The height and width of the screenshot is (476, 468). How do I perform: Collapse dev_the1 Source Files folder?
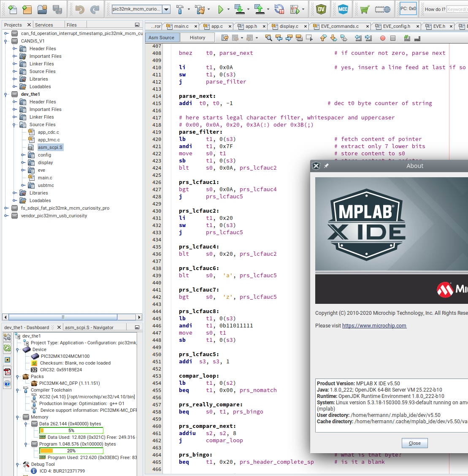(x=14, y=125)
